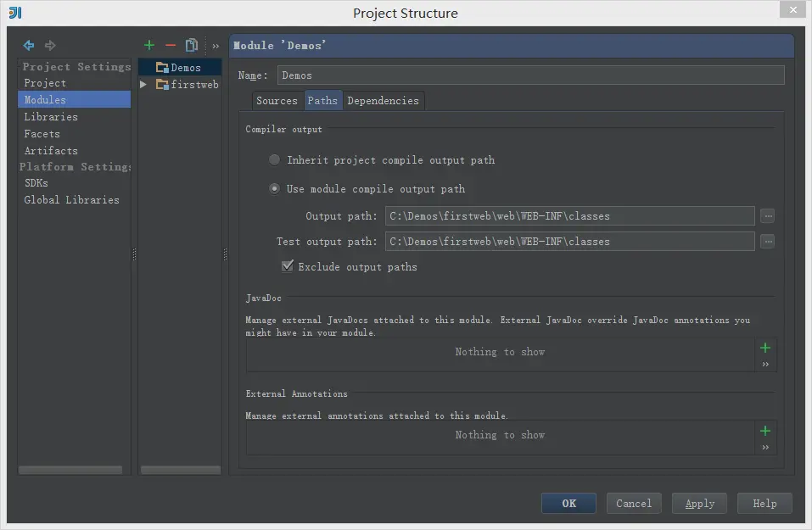Screen dimensions: 812x530
Task: Show more External Annotations actions
Action: point(765,447)
